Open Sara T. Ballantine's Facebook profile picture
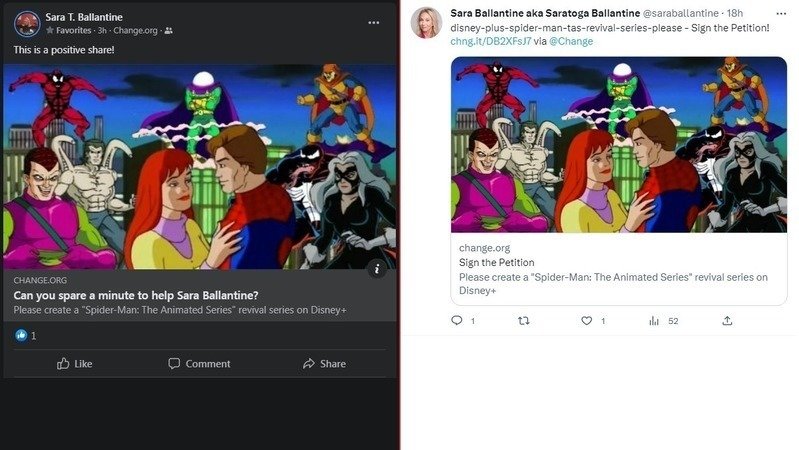 [x=28, y=23]
